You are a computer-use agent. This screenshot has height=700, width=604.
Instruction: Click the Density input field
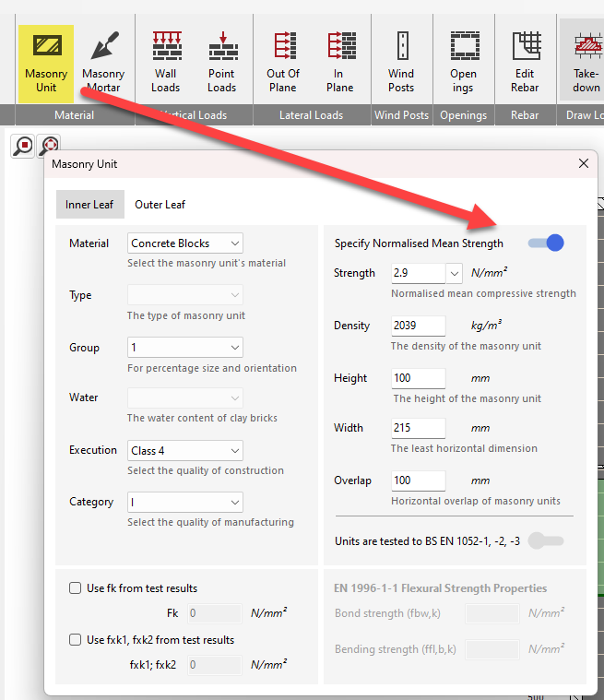point(418,326)
